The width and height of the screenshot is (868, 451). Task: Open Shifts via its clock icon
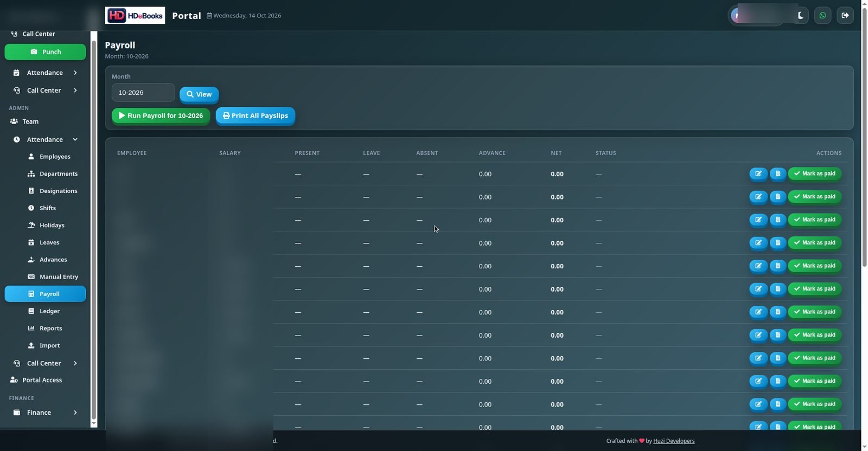(31, 208)
